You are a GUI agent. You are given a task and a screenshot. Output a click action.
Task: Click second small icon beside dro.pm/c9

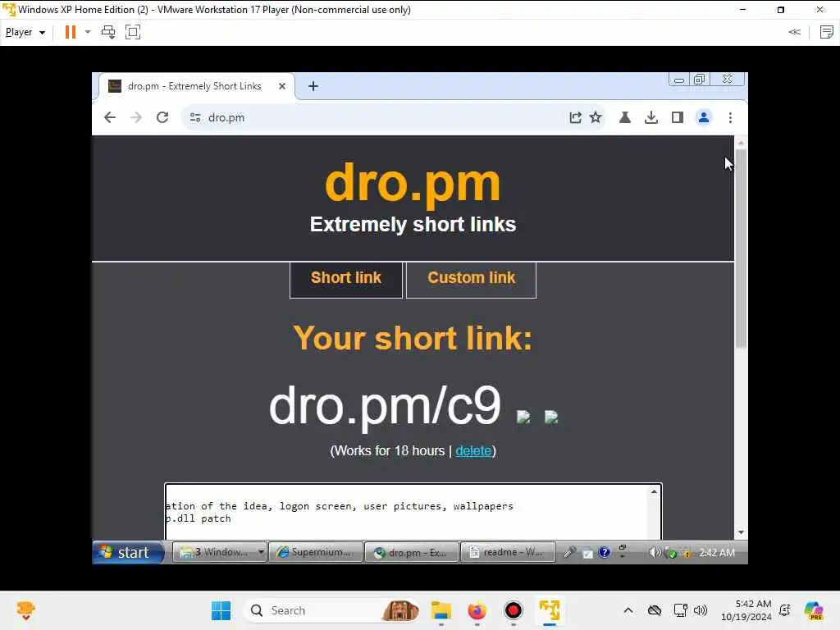click(x=551, y=417)
